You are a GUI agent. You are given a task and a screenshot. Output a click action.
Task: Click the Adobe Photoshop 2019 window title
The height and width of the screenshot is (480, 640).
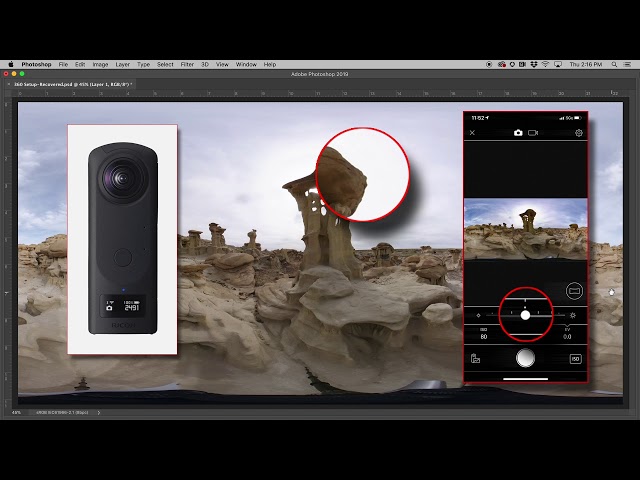(320, 74)
